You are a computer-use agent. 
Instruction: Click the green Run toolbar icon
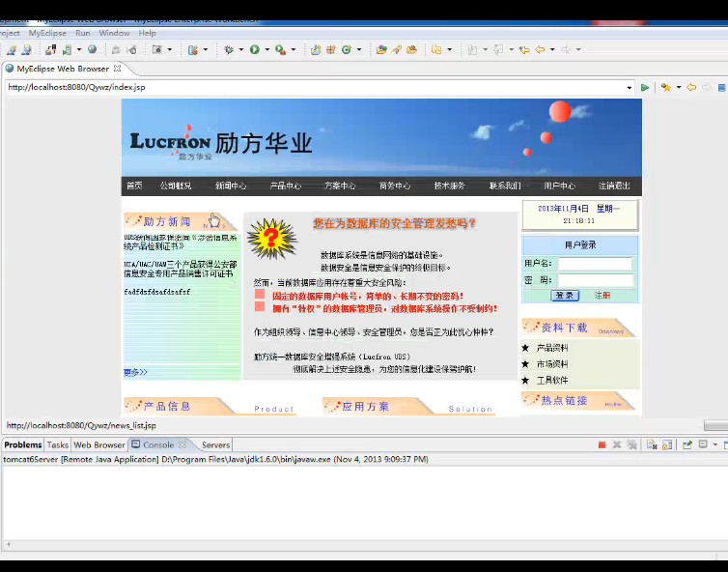(255, 49)
